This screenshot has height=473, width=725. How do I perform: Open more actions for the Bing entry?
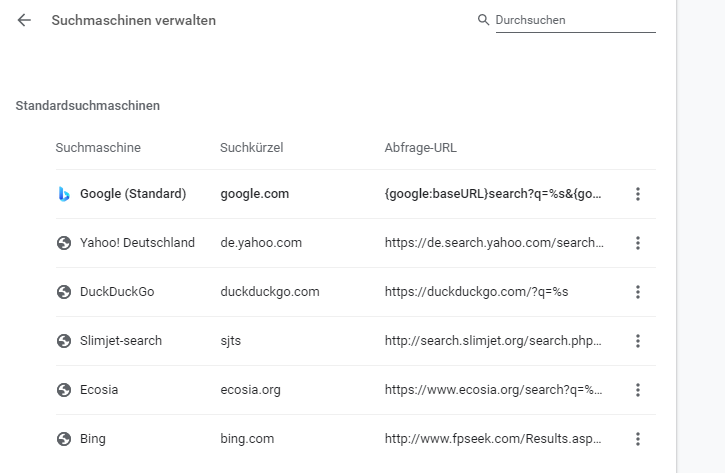point(638,439)
